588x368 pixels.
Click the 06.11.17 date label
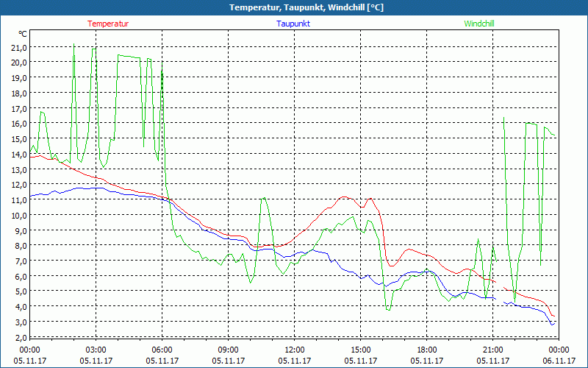[559, 361]
